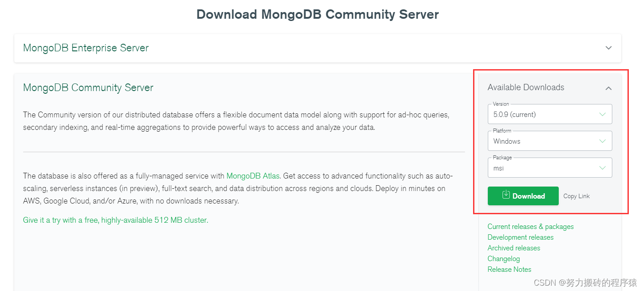This screenshot has width=644, height=291.
Task: Open the Version dropdown showing 5.0.9 (current)
Action: pos(544,114)
